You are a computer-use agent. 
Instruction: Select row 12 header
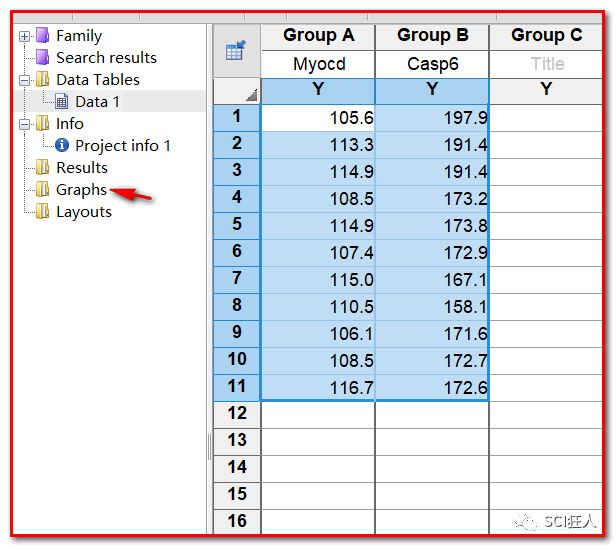pyautogui.click(x=237, y=413)
